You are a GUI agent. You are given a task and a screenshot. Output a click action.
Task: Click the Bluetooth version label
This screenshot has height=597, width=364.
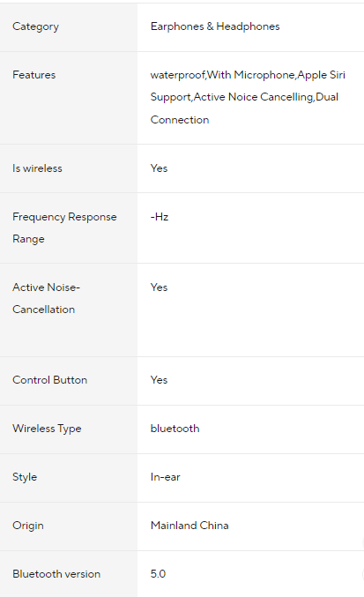point(56,574)
